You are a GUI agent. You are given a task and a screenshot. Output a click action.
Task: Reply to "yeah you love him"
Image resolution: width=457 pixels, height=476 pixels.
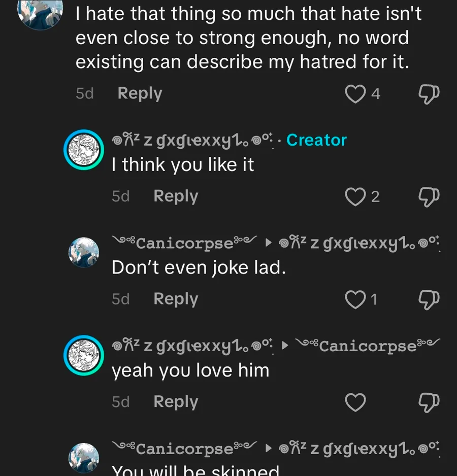tap(176, 402)
